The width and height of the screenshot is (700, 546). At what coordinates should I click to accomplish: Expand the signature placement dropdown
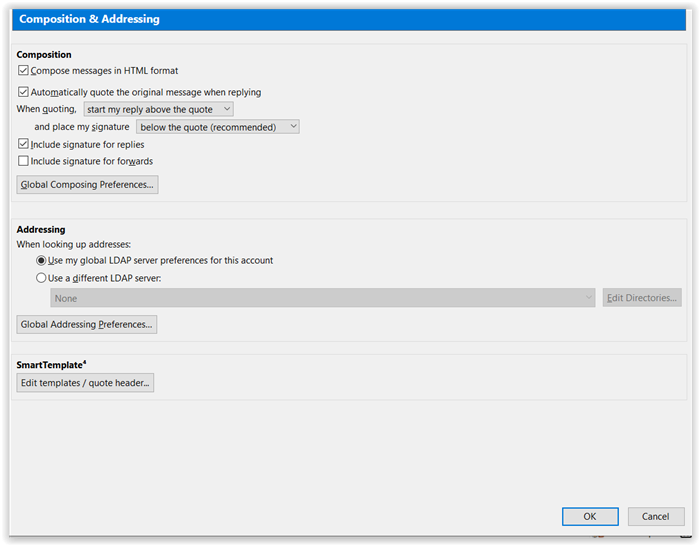pos(218,127)
